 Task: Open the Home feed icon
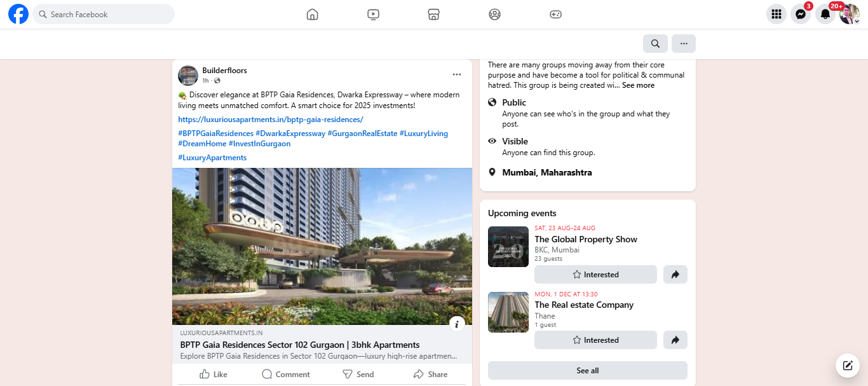click(312, 14)
